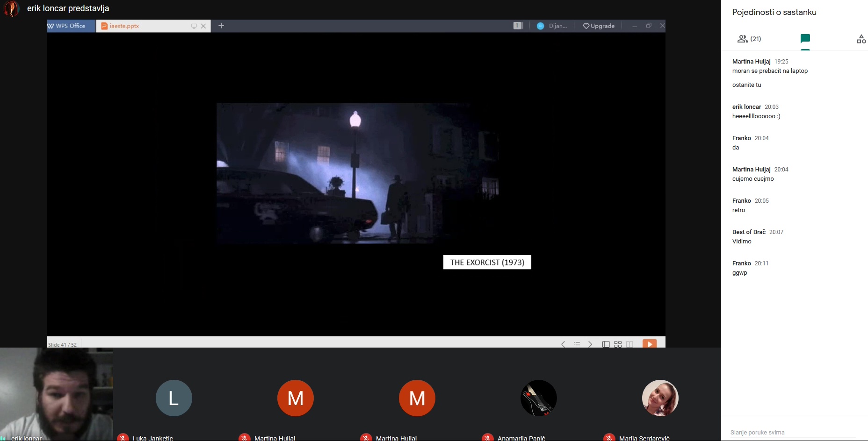Open a new tab with plus icon
The width and height of the screenshot is (868, 441).
pos(221,26)
